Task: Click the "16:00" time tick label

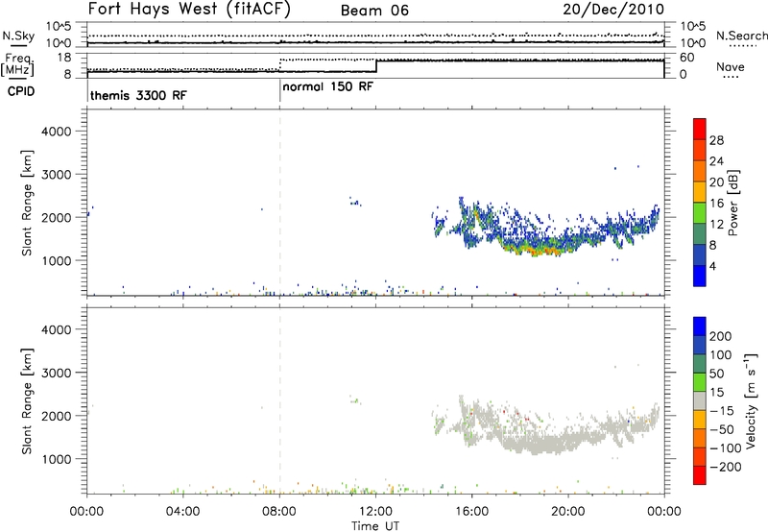Action: tap(471, 512)
